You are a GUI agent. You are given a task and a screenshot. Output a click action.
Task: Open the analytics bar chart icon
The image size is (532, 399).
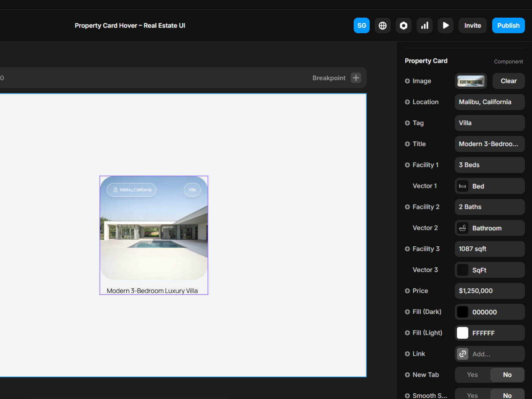pyautogui.click(x=425, y=26)
